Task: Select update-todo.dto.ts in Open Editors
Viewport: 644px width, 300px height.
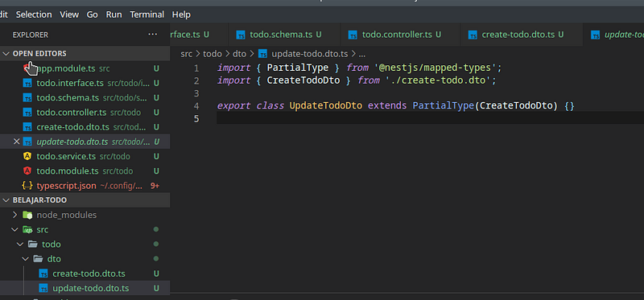Action: coord(85,142)
